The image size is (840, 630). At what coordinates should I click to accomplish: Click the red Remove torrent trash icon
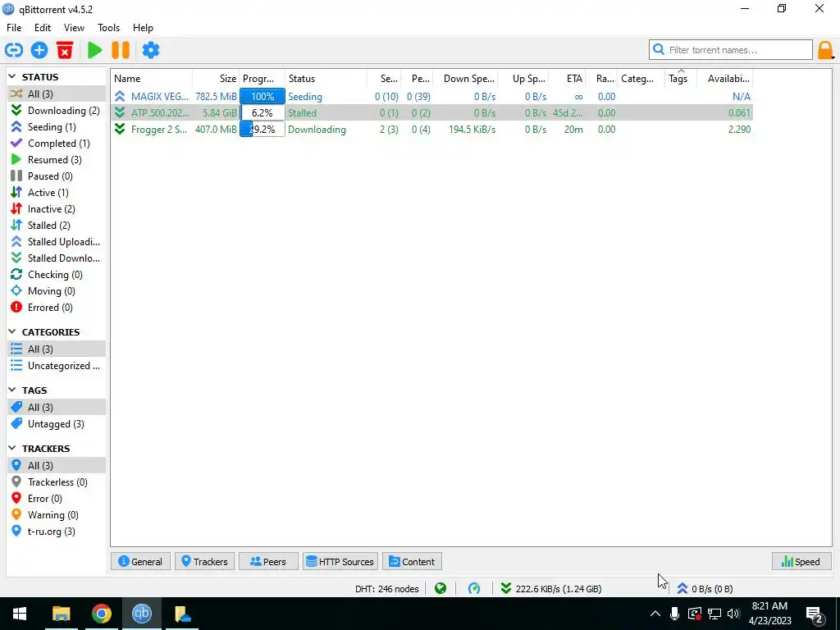coord(65,50)
